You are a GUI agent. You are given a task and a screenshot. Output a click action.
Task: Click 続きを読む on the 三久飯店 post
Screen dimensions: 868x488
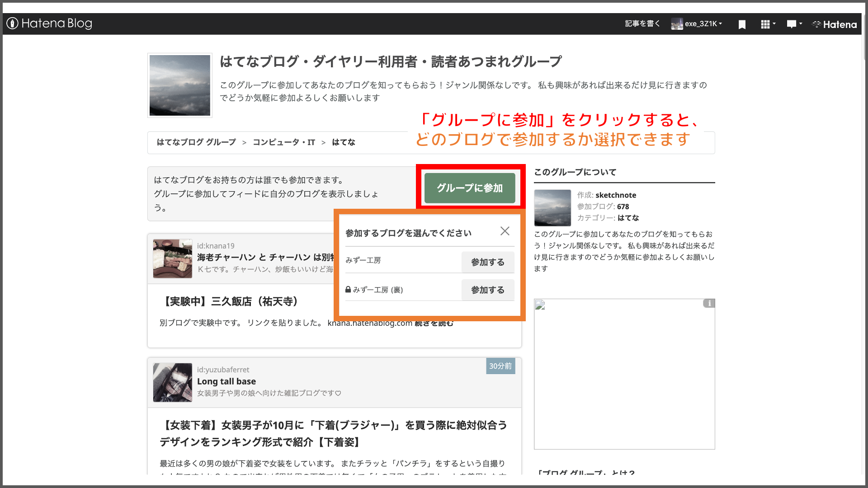click(x=434, y=324)
